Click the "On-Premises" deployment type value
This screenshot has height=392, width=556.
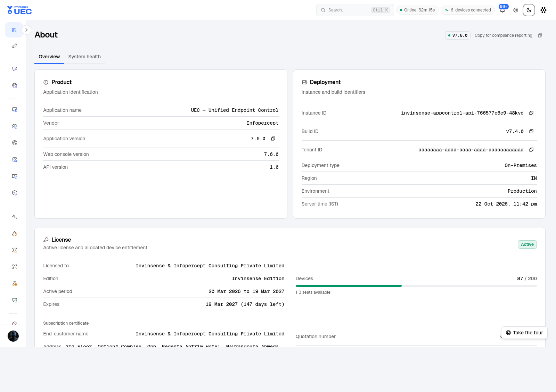pyautogui.click(x=521, y=165)
